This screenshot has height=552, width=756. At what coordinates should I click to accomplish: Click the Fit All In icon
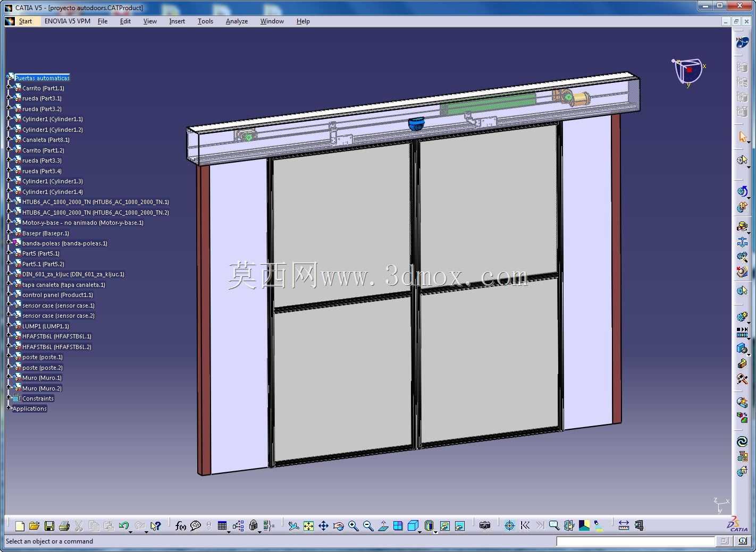tap(308, 526)
